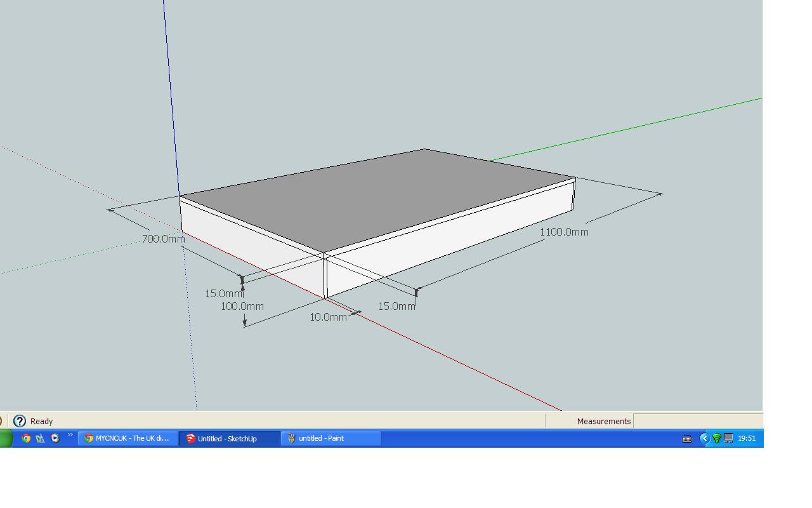
Task: Select the 10.0mm dimension label
Action: point(328,317)
